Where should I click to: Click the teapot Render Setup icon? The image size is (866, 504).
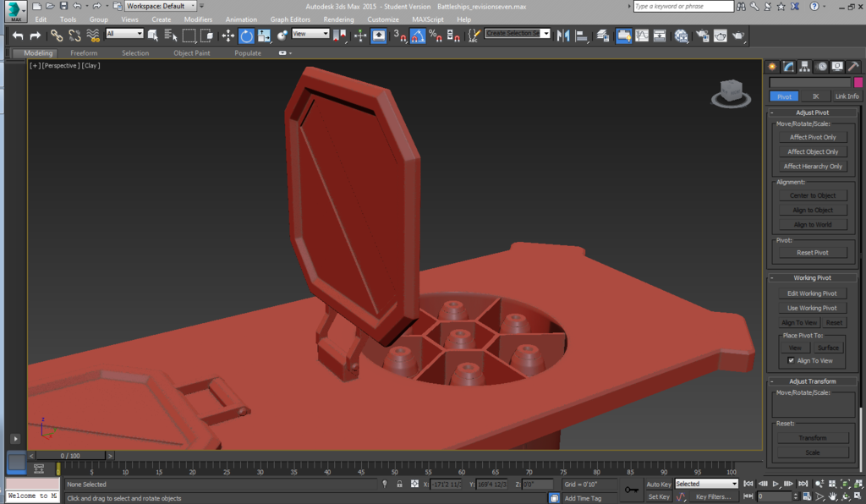click(701, 36)
